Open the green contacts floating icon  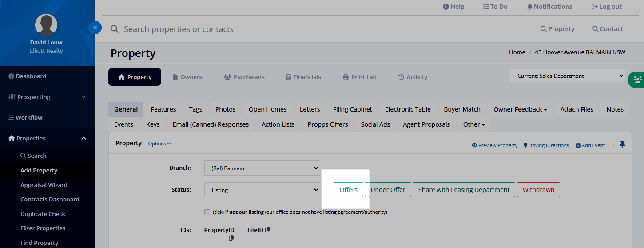click(x=637, y=80)
